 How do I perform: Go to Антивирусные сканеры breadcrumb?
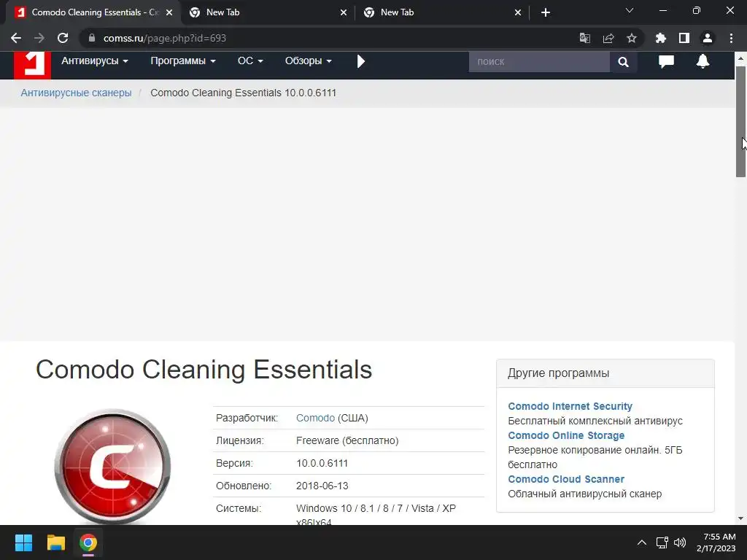point(76,93)
